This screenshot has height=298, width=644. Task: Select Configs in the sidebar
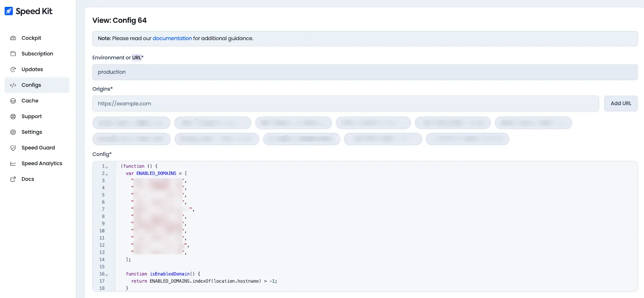[x=37, y=85]
